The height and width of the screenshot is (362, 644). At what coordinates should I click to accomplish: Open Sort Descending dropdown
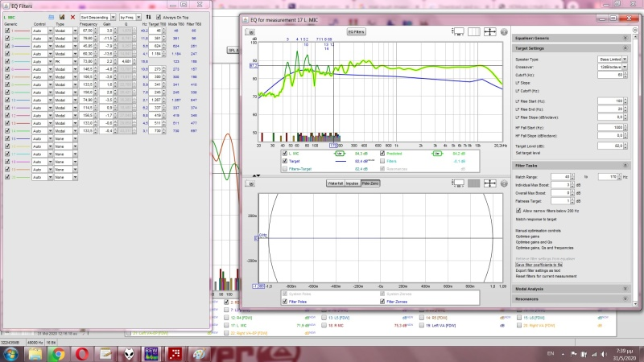97,17
